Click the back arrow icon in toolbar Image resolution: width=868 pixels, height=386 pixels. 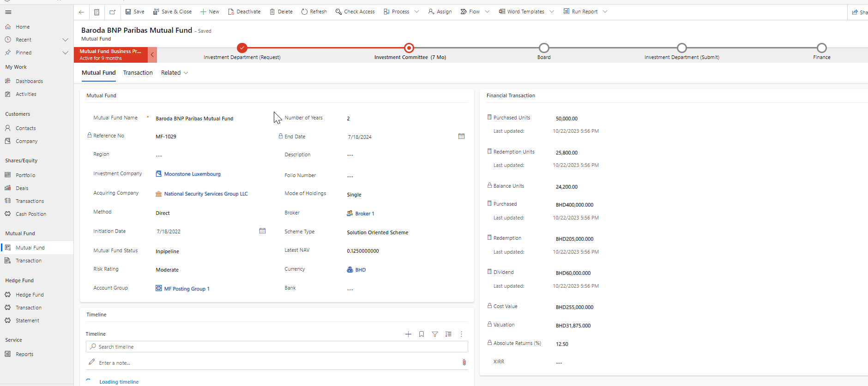[x=81, y=12]
